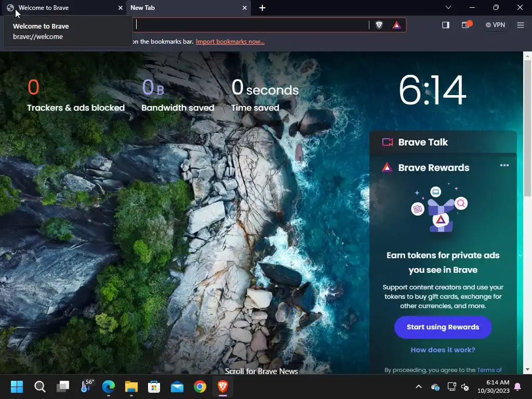Switch to the Welcome to Brave tab

64,7
